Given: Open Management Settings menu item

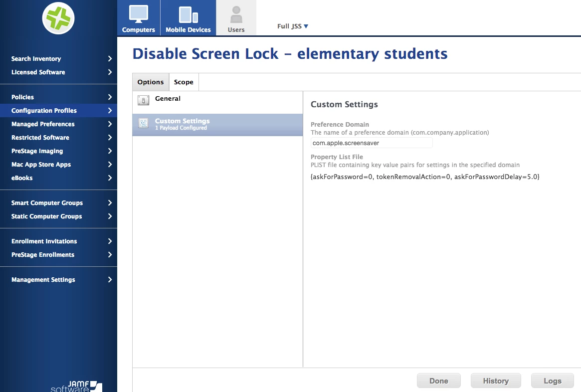Looking at the screenshot, I should 43,280.
